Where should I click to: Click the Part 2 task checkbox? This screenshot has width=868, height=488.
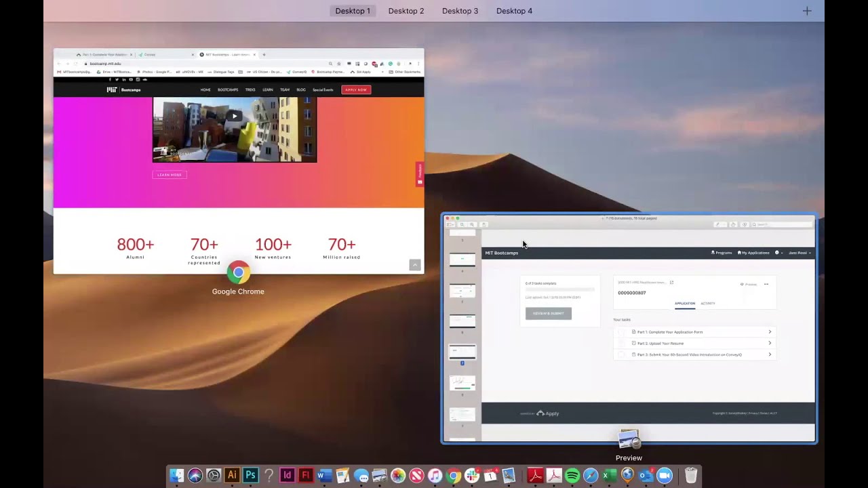pos(622,343)
